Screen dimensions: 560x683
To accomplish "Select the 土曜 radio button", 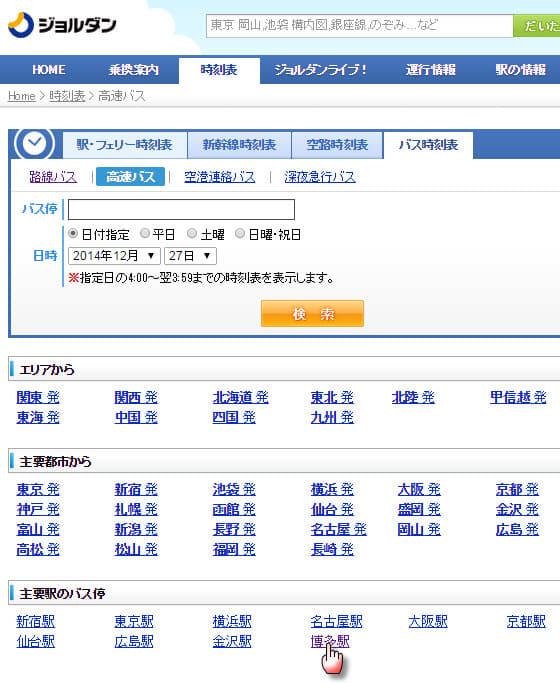I will pyautogui.click(x=192, y=234).
